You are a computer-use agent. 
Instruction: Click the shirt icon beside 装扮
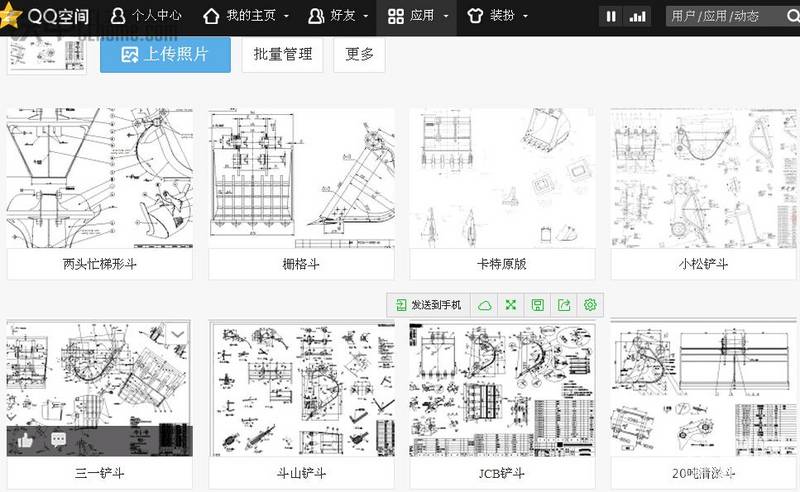pyautogui.click(x=475, y=16)
